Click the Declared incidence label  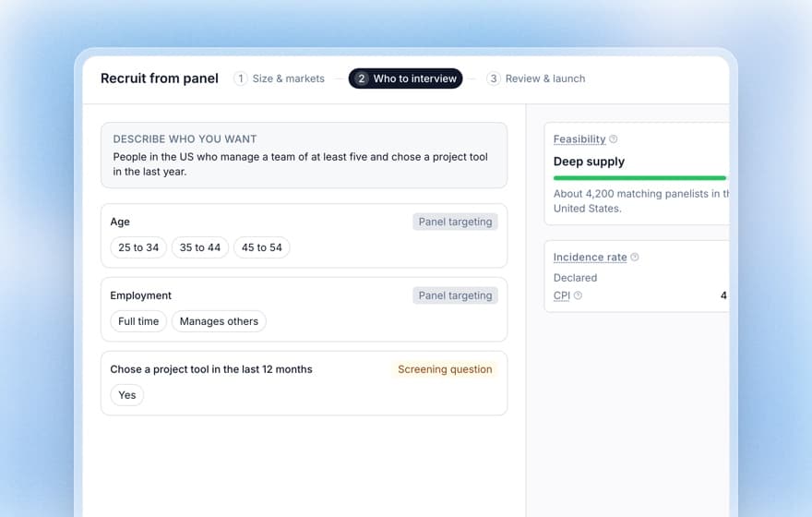(576, 278)
